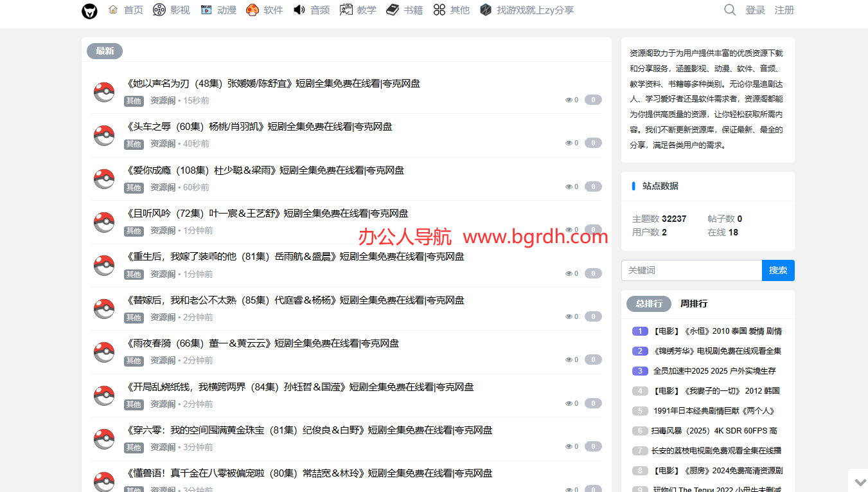Viewport: 868px width, 492px height.
Task: Open the 教学 teaching section
Action: 359,10
